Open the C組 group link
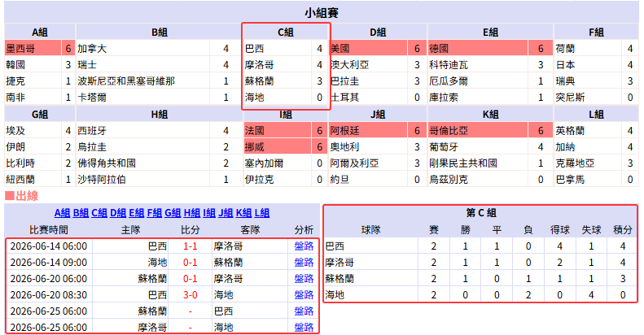This screenshot has height=335, width=644. pos(99,213)
